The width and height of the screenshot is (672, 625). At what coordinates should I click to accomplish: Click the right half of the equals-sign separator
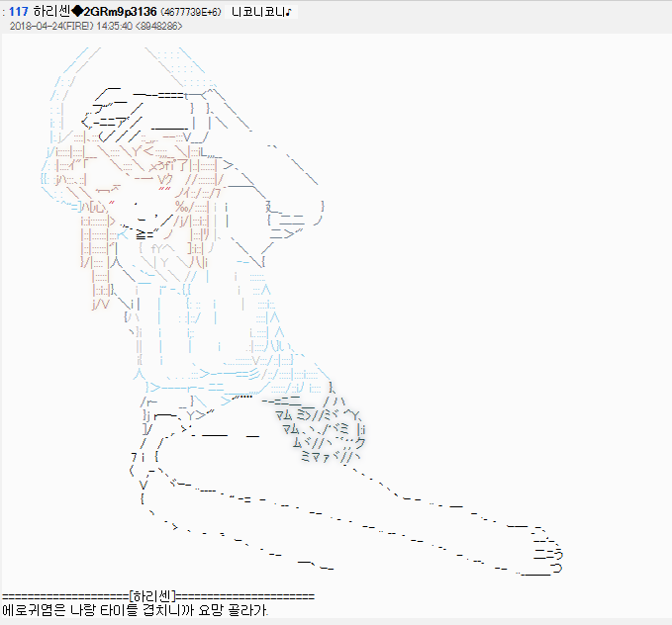pos(245,596)
